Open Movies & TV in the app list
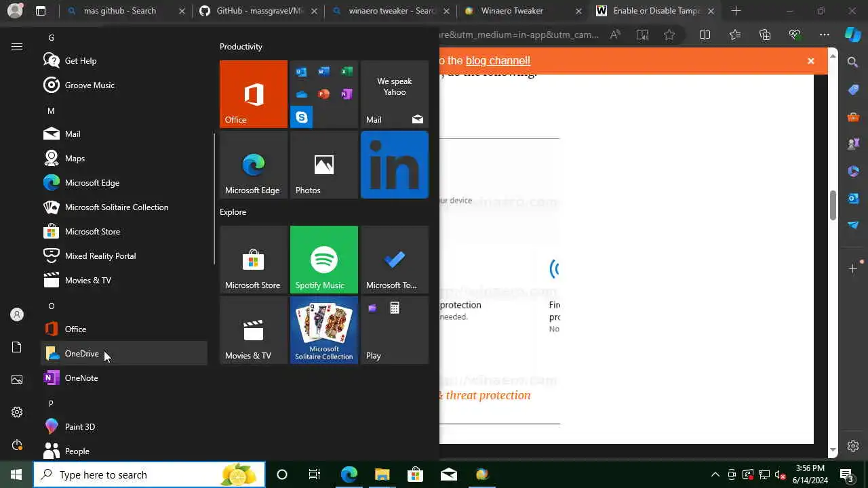868x488 pixels. (x=124, y=280)
